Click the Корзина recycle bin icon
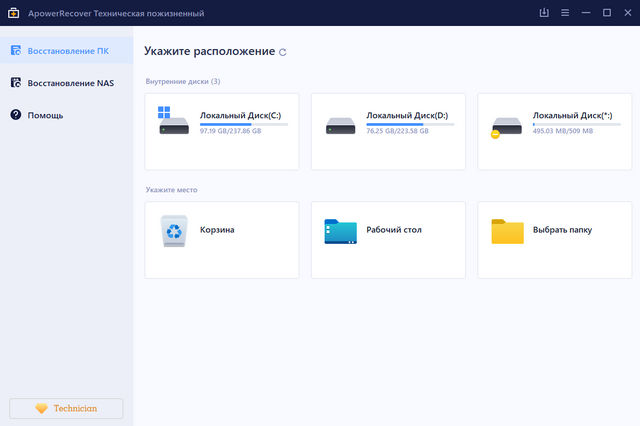This screenshot has height=426, width=640. [x=173, y=231]
